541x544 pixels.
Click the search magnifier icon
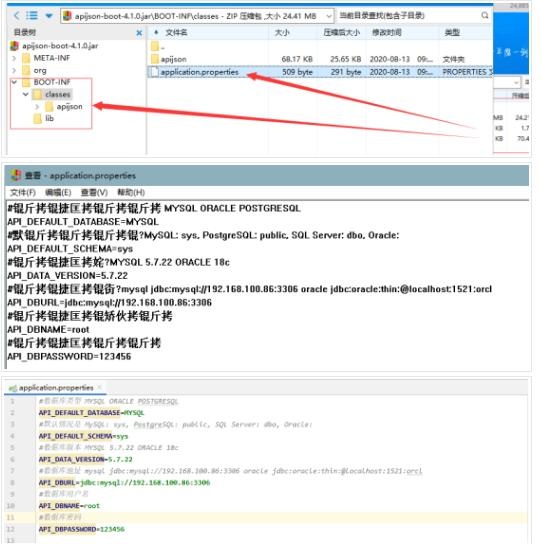coord(485,15)
